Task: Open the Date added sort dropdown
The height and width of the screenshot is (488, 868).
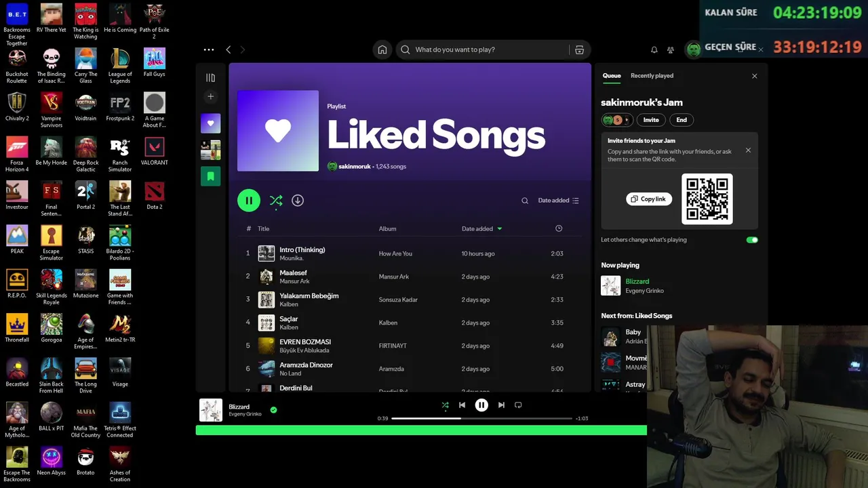Action: tap(558, 201)
